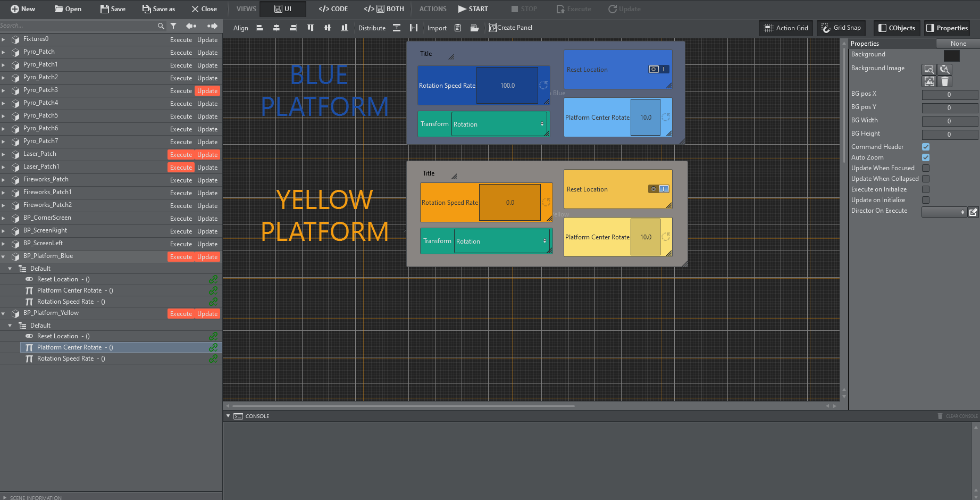
Task: Click the Background color swatch
Action: coord(951,55)
